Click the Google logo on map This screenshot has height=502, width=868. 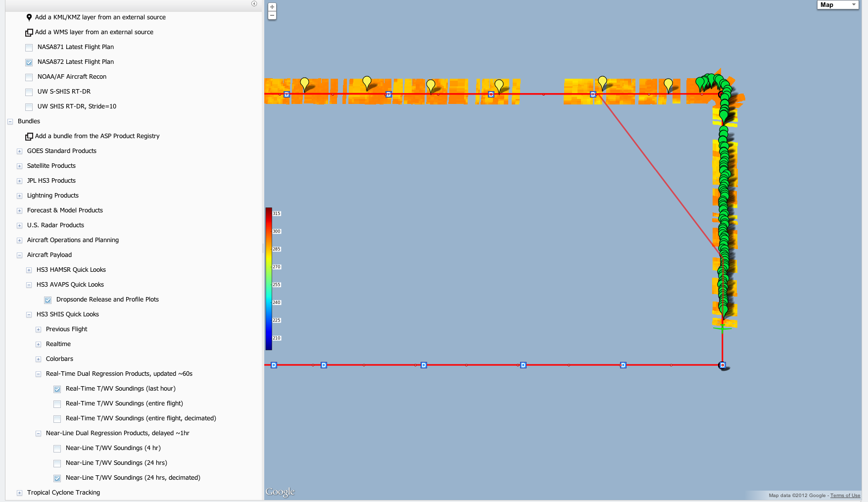click(280, 492)
